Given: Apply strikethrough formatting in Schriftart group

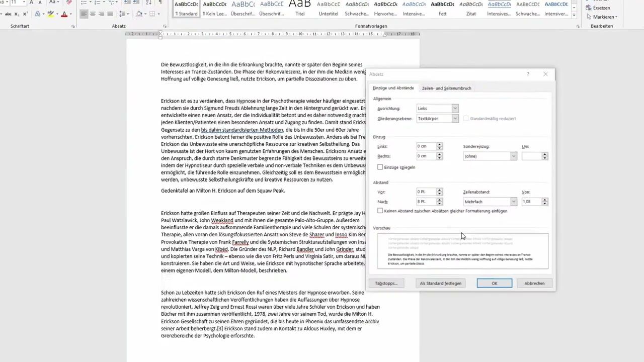Looking at the screenshot, I should [x=8, y=14].
